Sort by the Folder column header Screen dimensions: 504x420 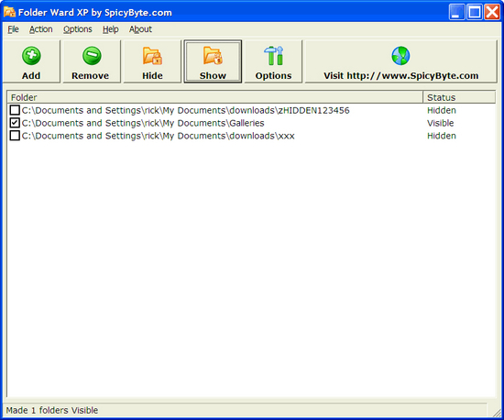[x=215, y=97]
